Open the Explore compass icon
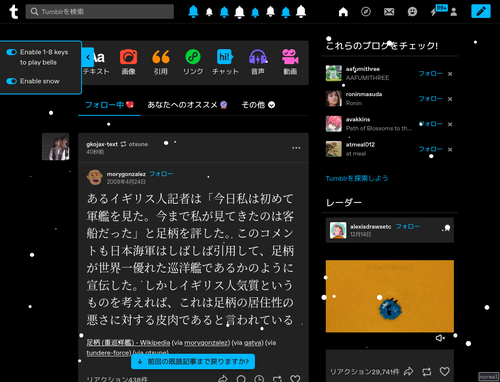Image resolution: width=500 pixels, height=382 pixels. coord(366,12)
